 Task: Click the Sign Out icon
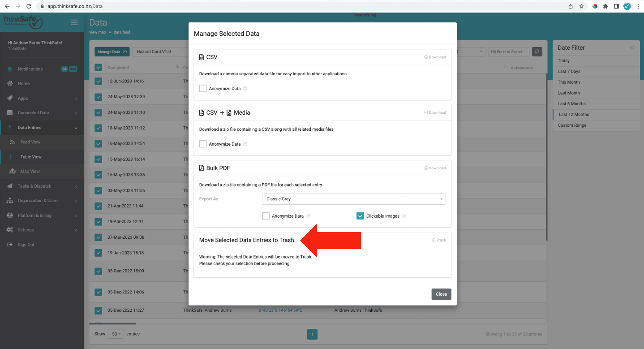tap(10, 245)
